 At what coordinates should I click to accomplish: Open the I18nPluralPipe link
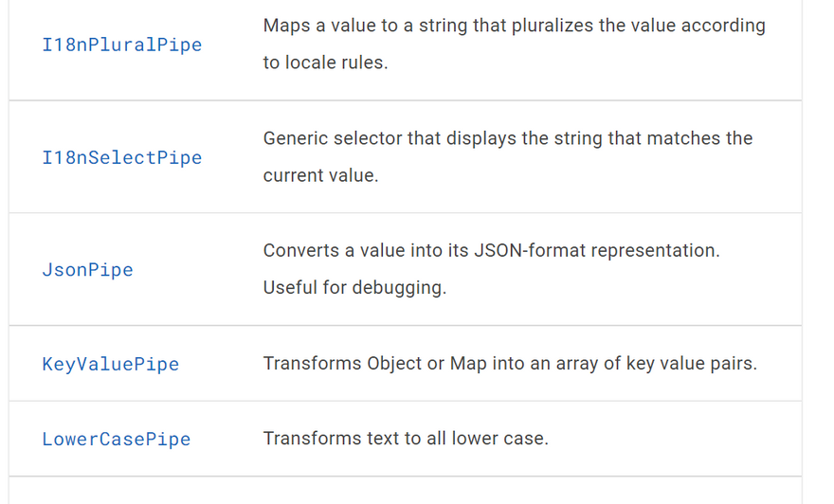click(122, 45)
